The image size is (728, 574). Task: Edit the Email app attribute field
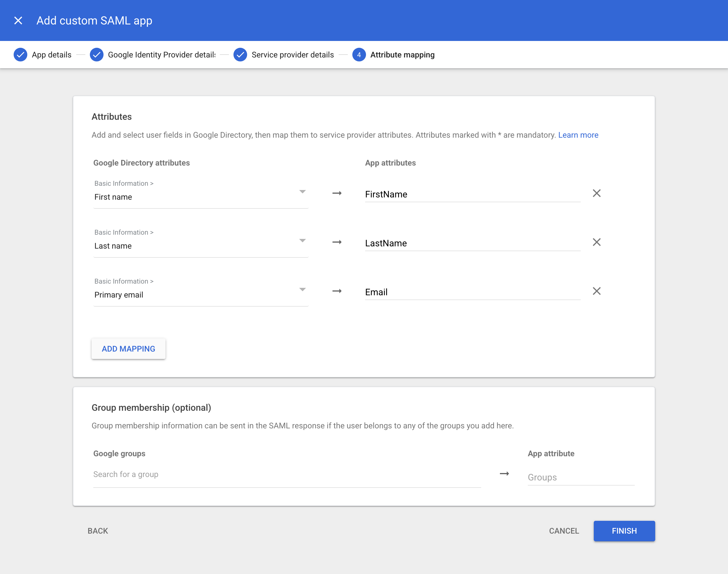tap(473, 292)
